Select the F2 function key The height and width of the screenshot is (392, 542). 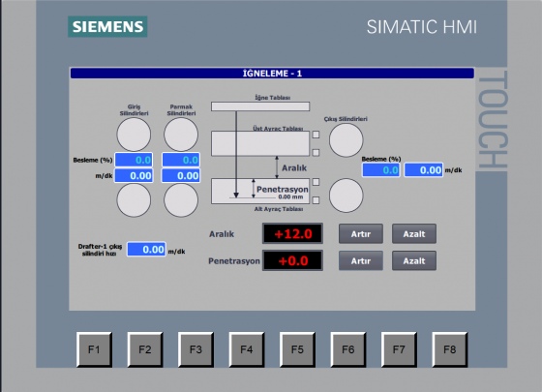[145, 349]
